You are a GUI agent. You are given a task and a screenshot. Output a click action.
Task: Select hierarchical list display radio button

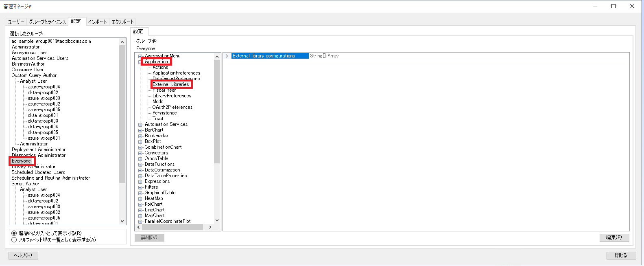click(14, 233)
